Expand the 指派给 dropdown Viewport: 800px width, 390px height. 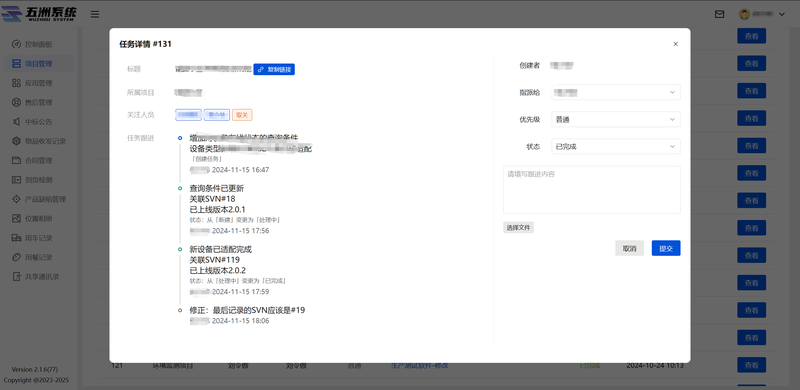point(616,92)
